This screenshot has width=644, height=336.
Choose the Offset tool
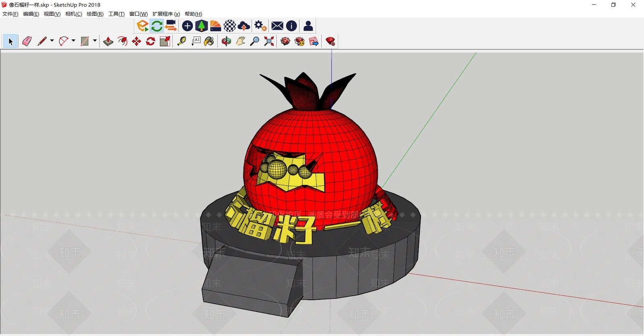click(122, 41)
